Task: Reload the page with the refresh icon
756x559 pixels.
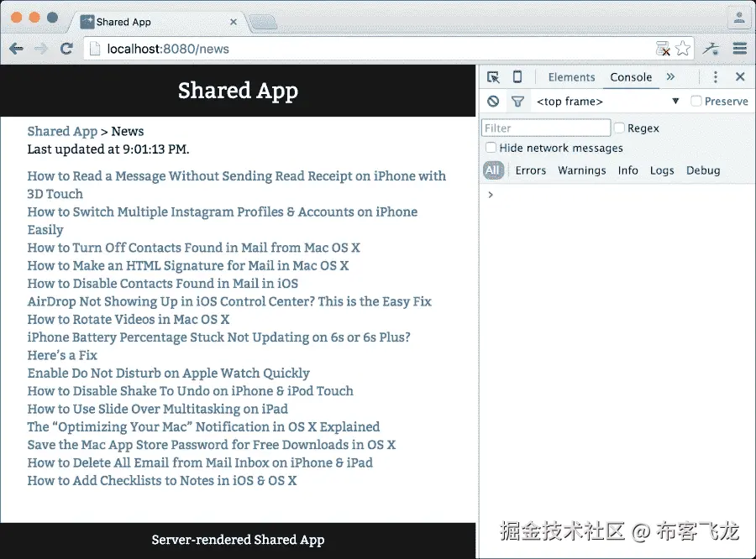Action: coord(66,49)
